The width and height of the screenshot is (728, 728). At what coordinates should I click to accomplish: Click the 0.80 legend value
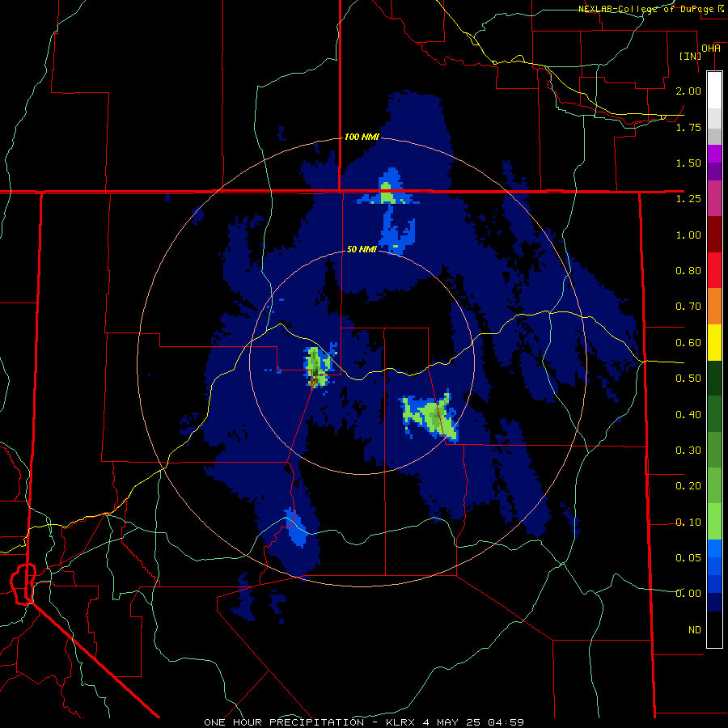click(x=688, y=271)
